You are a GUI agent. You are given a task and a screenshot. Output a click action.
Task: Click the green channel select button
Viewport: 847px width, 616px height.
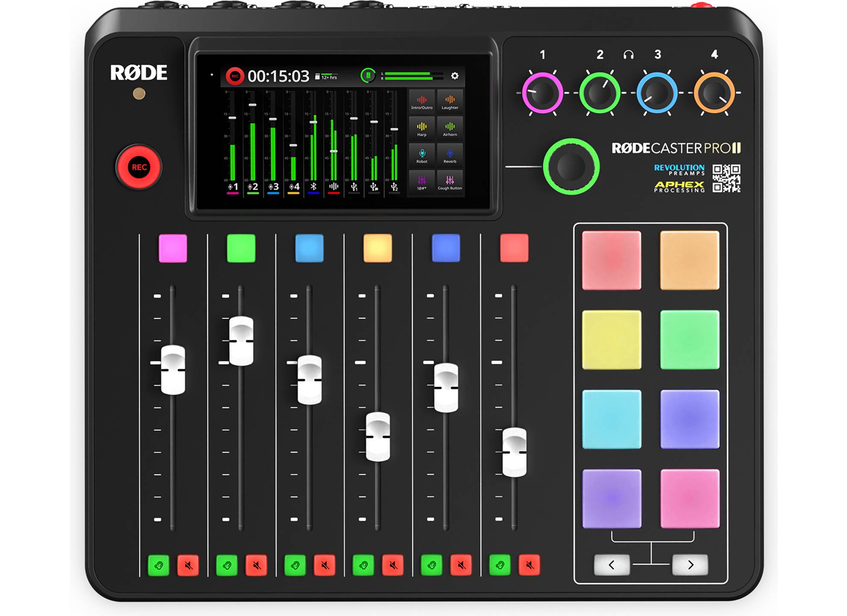[241, 248]
